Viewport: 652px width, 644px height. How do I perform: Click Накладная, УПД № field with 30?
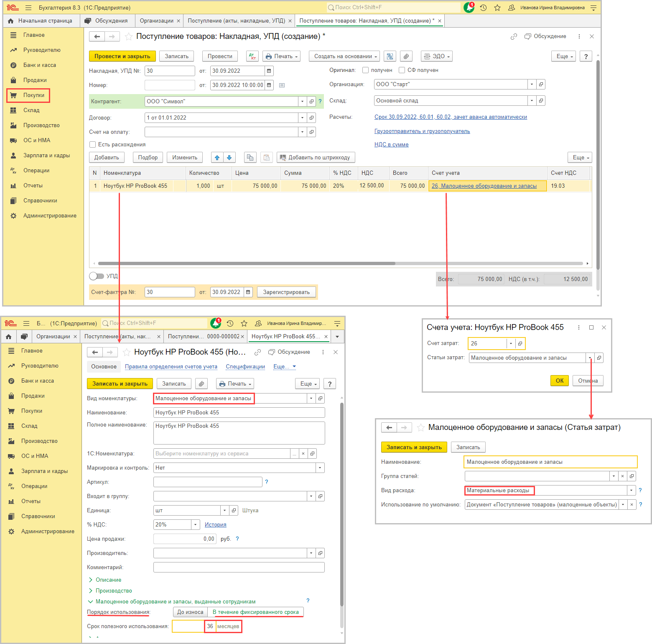click(x=170, y=71)
